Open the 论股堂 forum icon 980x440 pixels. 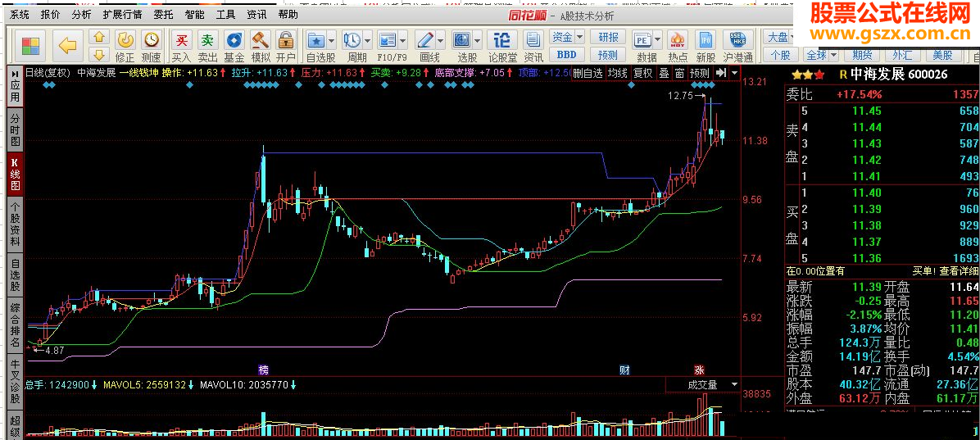click(501, 46)
